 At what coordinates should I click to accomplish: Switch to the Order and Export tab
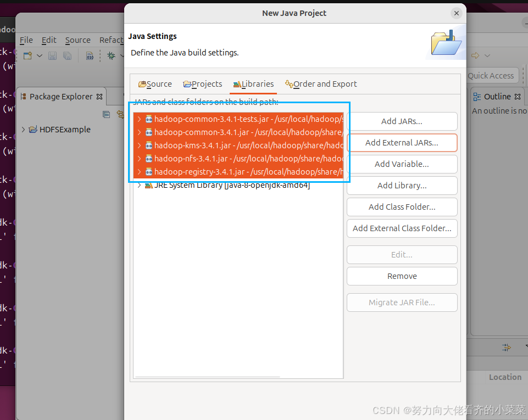point(321,84)
